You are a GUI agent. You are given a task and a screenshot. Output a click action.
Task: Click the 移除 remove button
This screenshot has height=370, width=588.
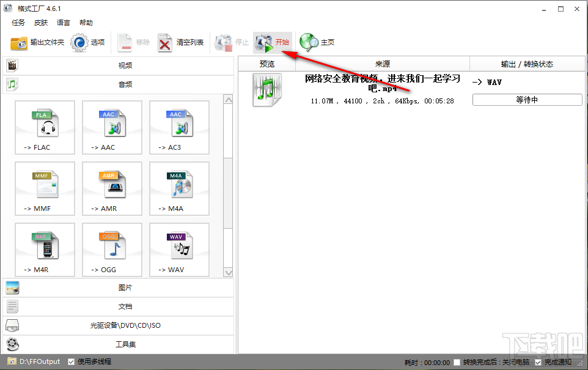[133, 42]
